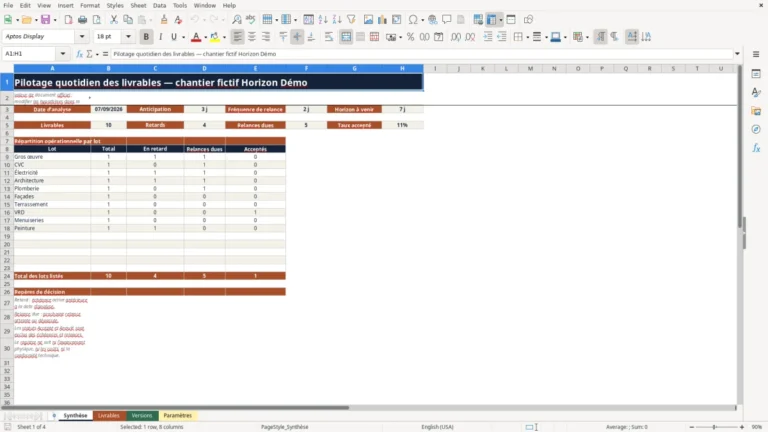This screenshot has height=432, width=768.
Task: Open the Format menu
Action: coord(90,5)
